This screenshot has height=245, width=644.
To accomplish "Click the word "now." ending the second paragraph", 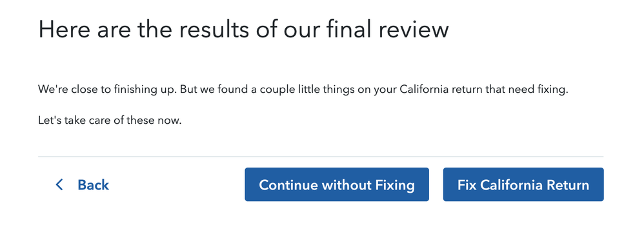I will coord(171,121).
